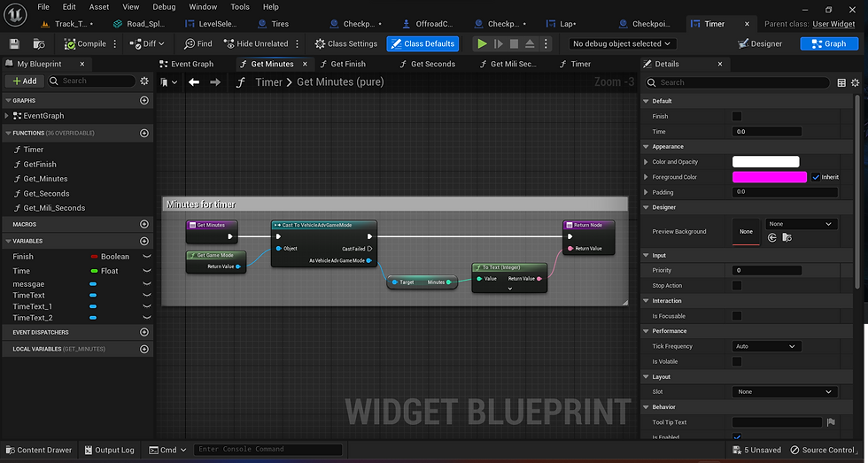Expand the Padding property
868x463 pixels.
coord(646,192)
